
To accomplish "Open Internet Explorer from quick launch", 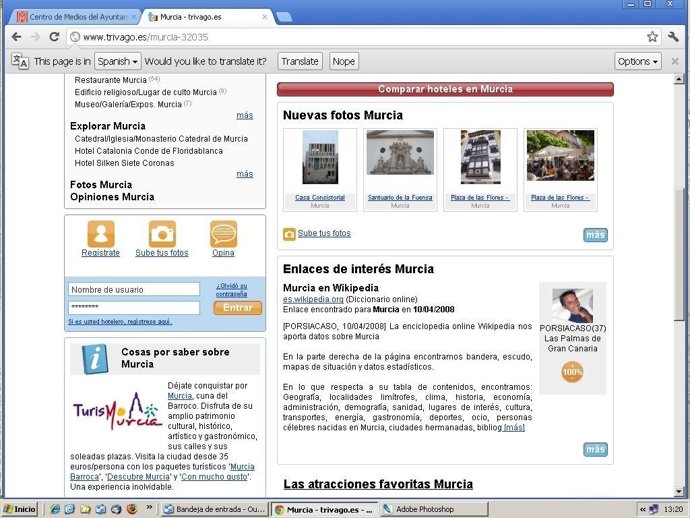I will [55, 509].
